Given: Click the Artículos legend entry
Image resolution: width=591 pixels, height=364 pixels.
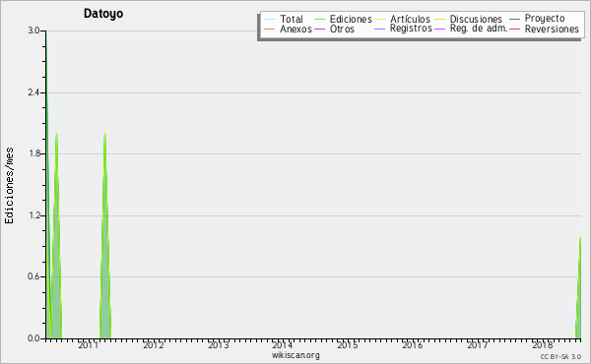Looking at the screenshot, I should pos(402,19).
